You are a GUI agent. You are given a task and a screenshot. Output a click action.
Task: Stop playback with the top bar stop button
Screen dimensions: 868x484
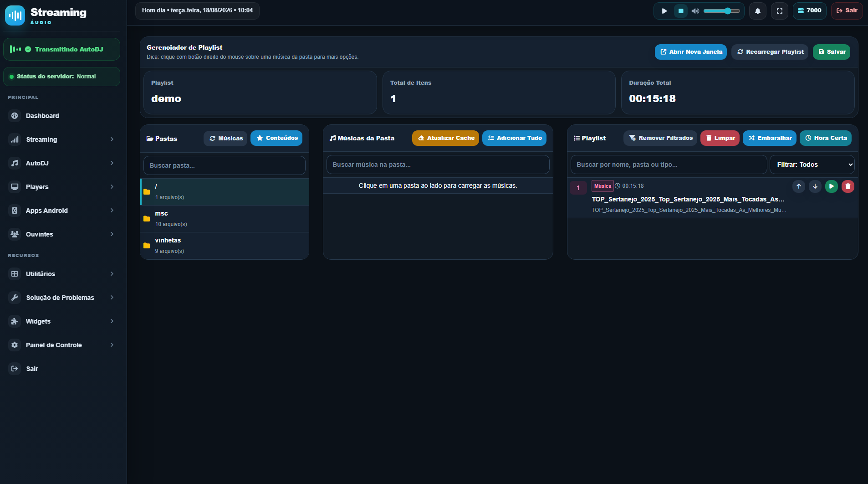coord(681,11)
